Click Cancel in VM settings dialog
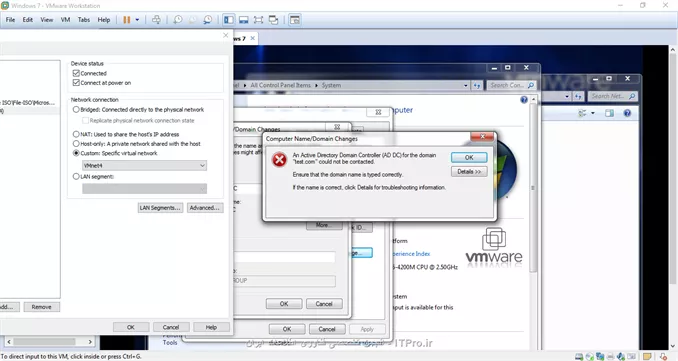678x361 pixels. click(171, 327)
